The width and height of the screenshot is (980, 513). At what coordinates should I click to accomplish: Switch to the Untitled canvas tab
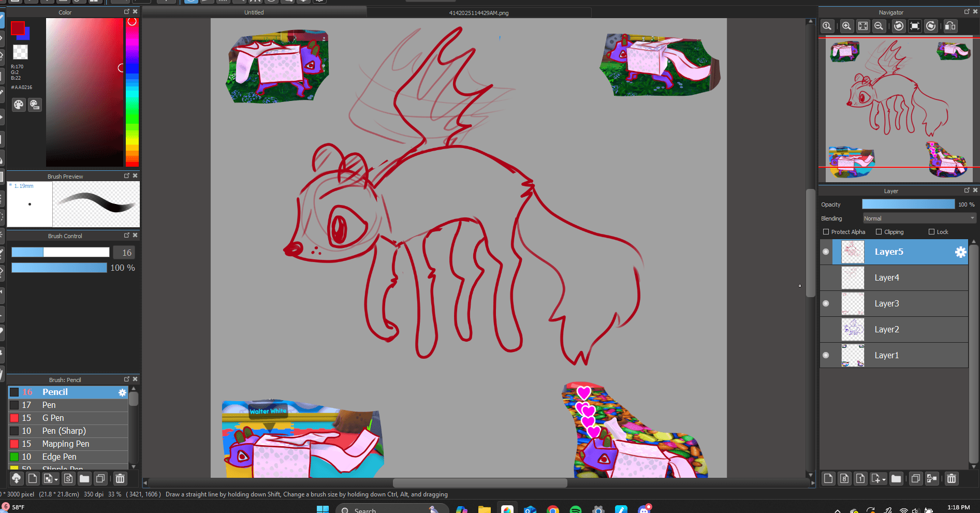(254, 12)
